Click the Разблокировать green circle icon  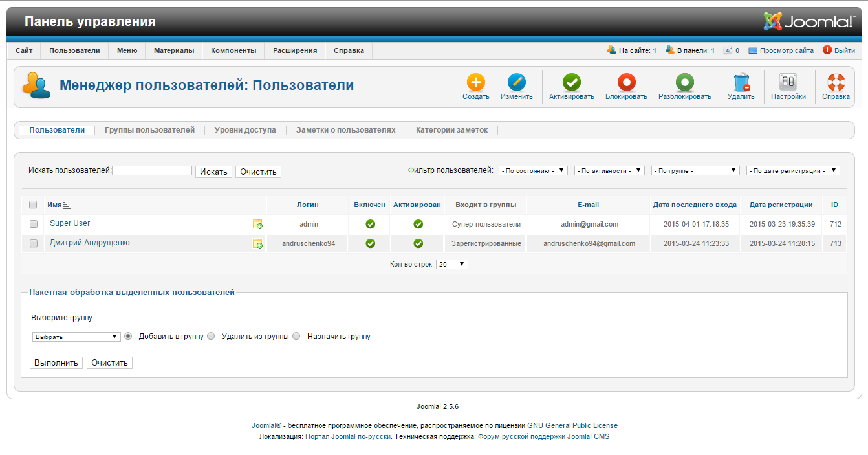point(684,83)
